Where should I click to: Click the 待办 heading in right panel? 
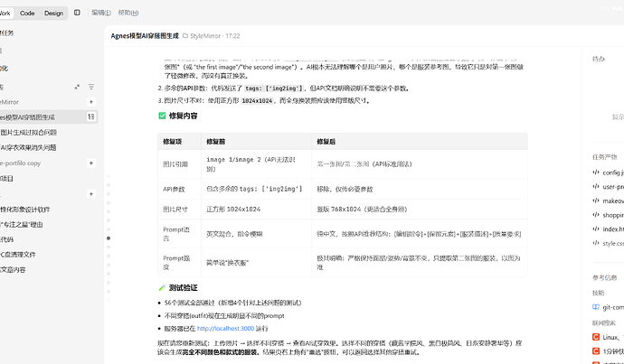599,59
